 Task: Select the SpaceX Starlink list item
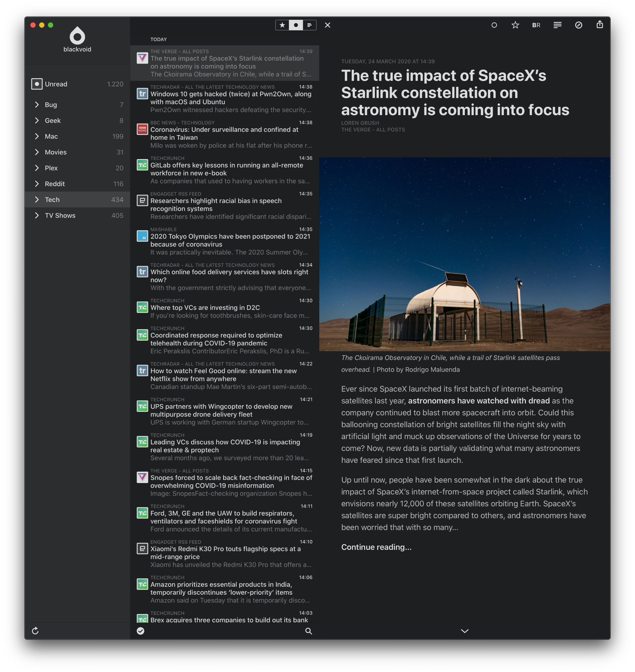[224, 63]
